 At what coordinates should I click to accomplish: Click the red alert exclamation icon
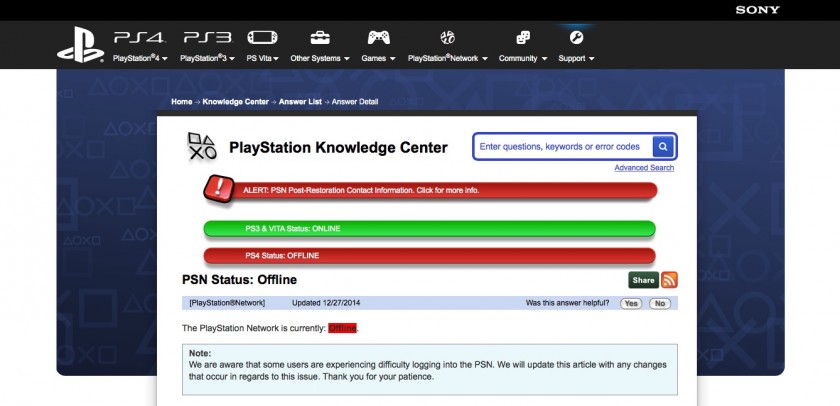click(x=219, y=190)
